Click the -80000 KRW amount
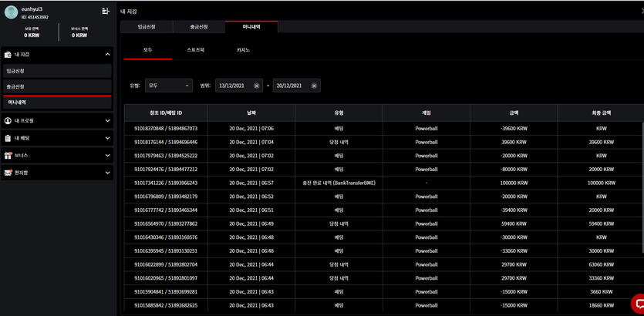Screen dimensions: 644x316 tap(514, 169)
